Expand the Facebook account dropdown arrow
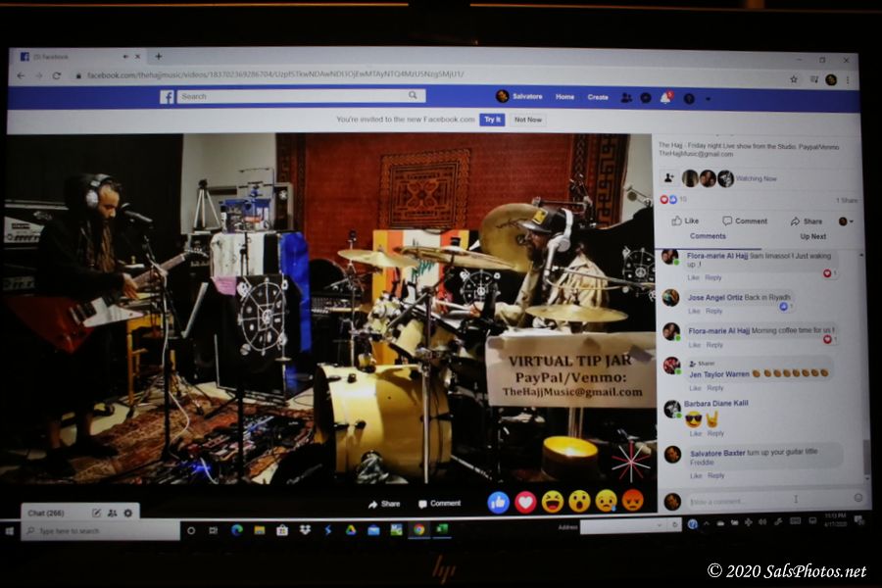882x588 pixels. [x=709, y=98]
